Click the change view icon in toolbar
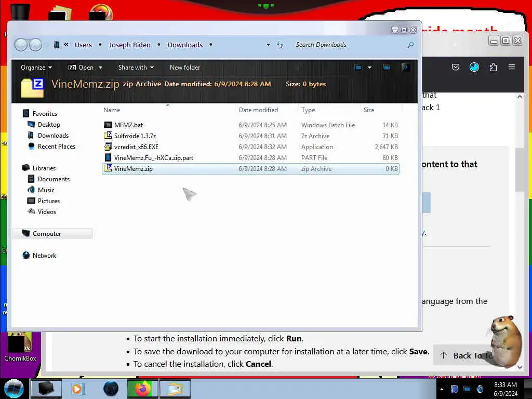The width and height of the screenshot is (532, 399). click(x=358, y=68)
